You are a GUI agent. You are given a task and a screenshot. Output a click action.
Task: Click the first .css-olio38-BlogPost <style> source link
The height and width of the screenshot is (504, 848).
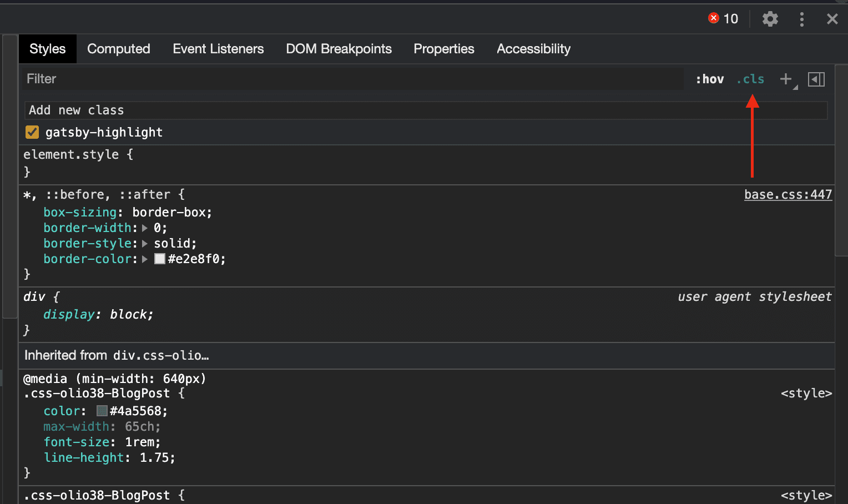[x=806, y=393]
